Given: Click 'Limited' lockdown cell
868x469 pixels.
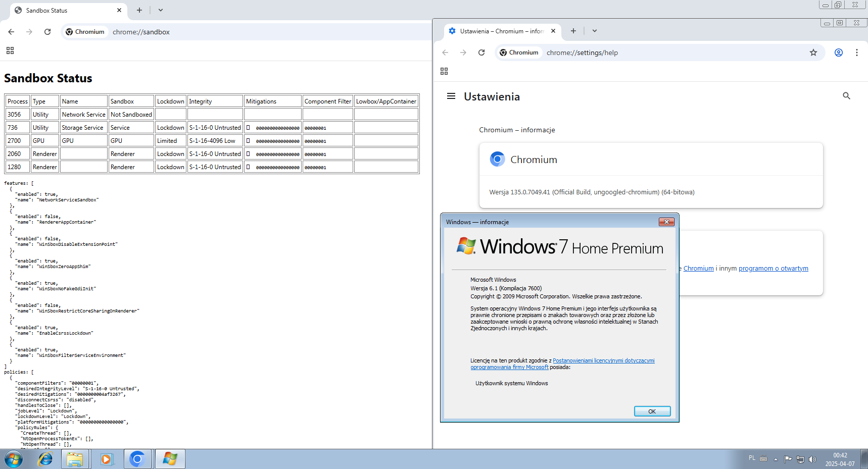Looking at the screenshot, I should point(171,141).
